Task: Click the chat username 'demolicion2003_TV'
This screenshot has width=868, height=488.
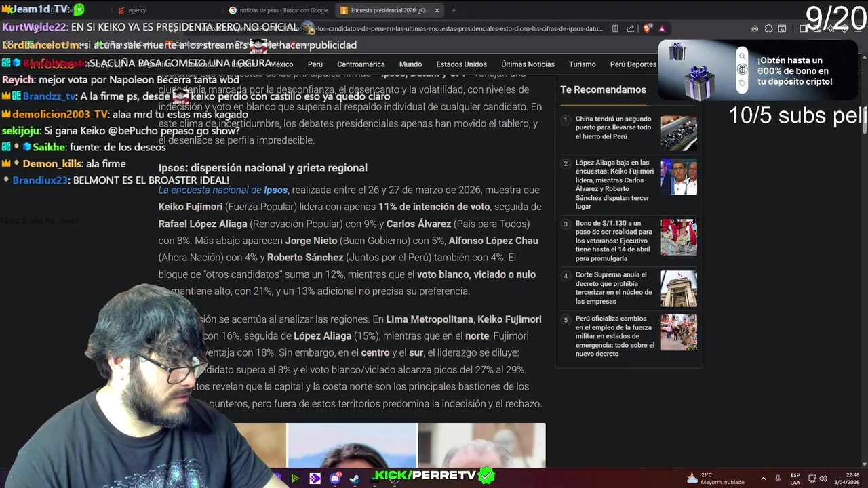Action: [60, 115]
